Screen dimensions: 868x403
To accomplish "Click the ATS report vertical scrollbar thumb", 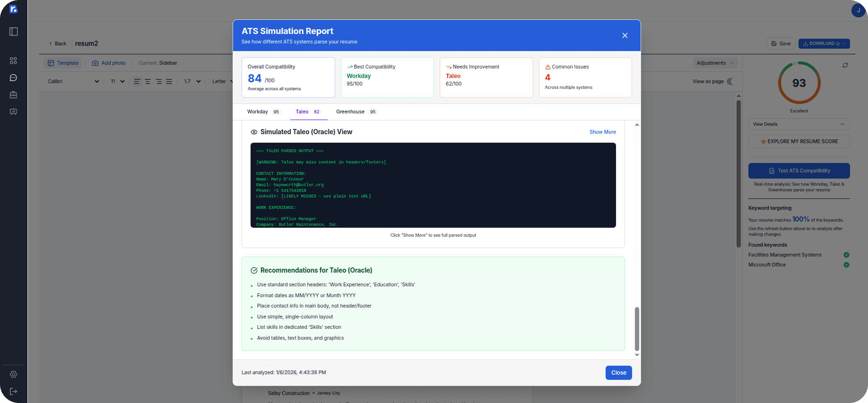I will point(637,328).
